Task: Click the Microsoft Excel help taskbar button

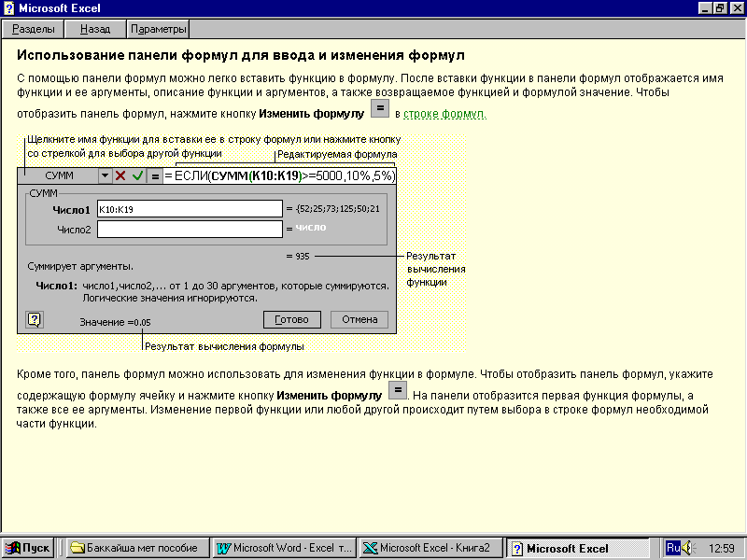Action: pyautogui.click(x=577, y=548)
